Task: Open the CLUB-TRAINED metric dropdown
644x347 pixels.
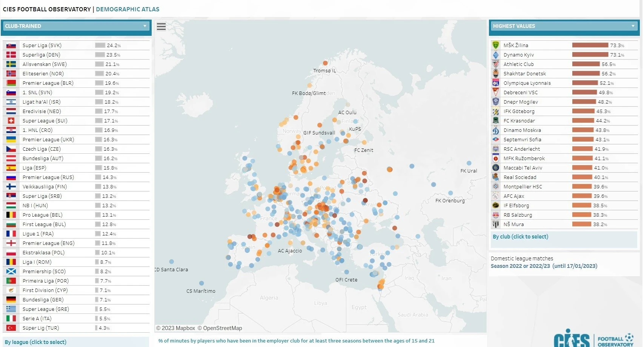Action: pyautogui.click(x=145, y=26)
